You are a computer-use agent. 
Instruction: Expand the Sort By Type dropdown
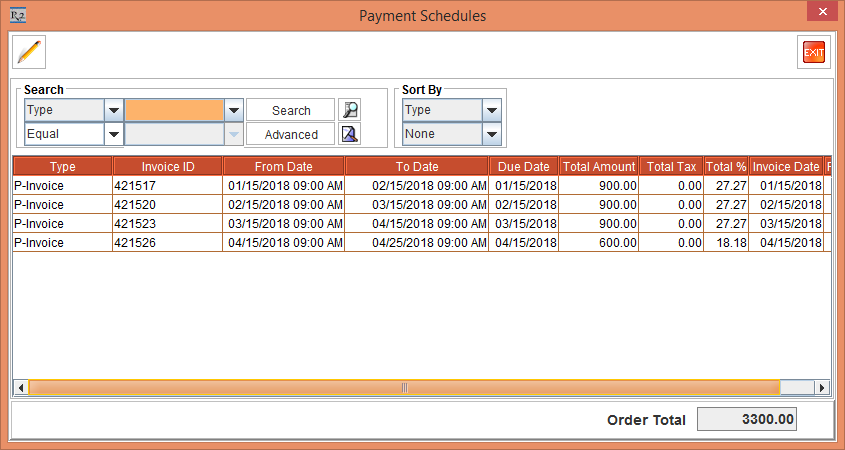point(491,110)
